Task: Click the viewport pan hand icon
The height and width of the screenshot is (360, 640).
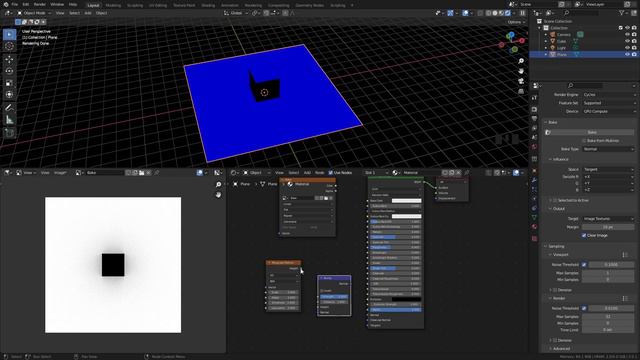Action: [521, 71]
